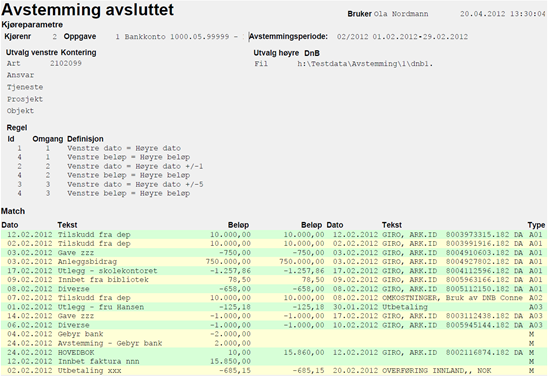Click the 'Type' column header
The width and height of the screenshot is (548, 376).
click(x=536, y=225)
